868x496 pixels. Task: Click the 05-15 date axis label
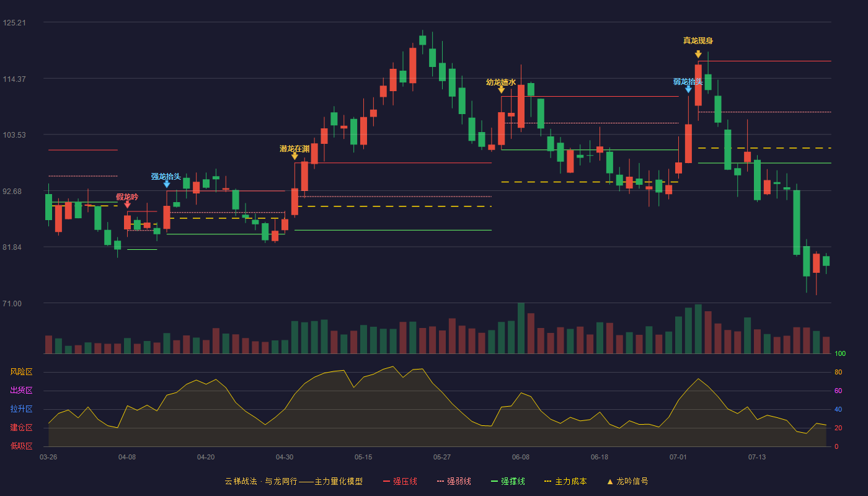pos(363,457)
